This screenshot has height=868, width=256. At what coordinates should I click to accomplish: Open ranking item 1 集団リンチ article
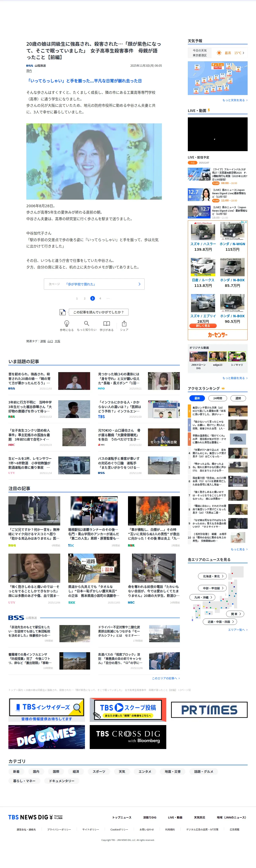(x=218, y=411)
